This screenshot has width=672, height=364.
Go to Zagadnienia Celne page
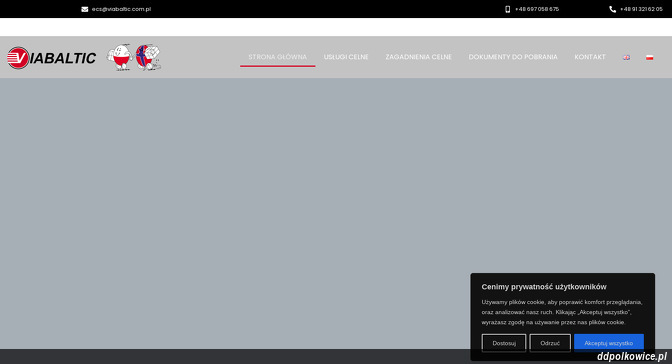tap(418, 57)
